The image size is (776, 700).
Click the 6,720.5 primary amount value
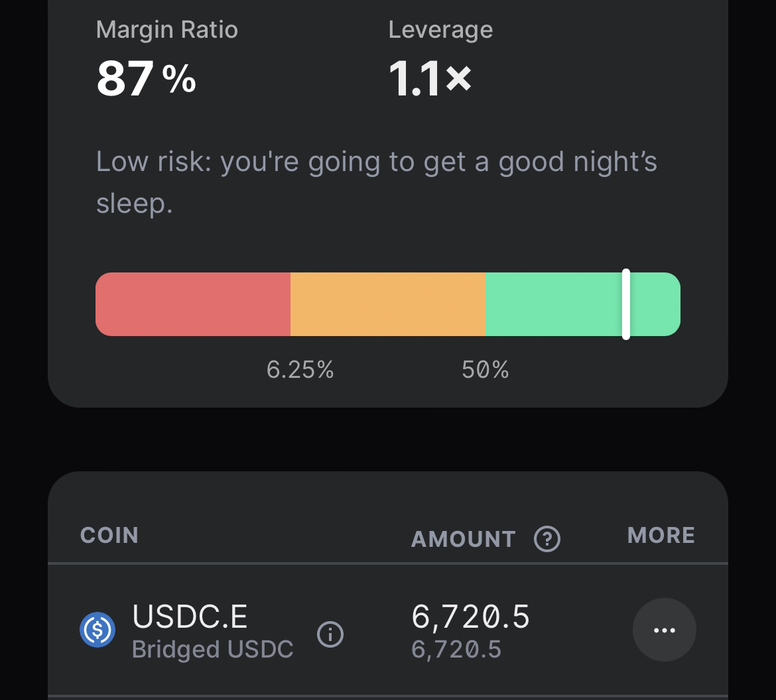[470, 617]
